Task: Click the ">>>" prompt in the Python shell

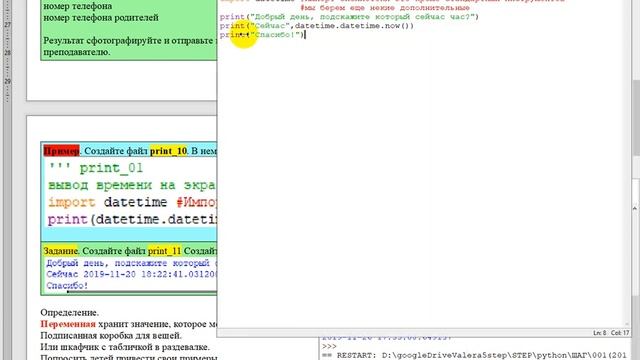Action: pyautogui.click(x=329, y=347)
